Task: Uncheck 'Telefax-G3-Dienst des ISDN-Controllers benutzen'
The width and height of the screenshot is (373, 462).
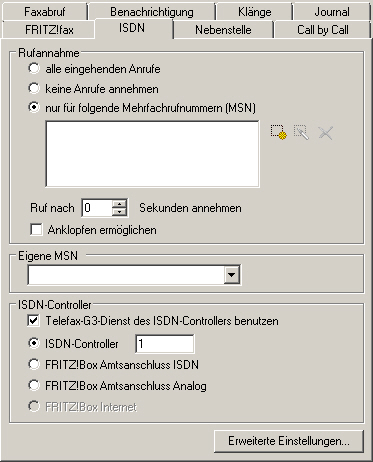Action: 33,321
